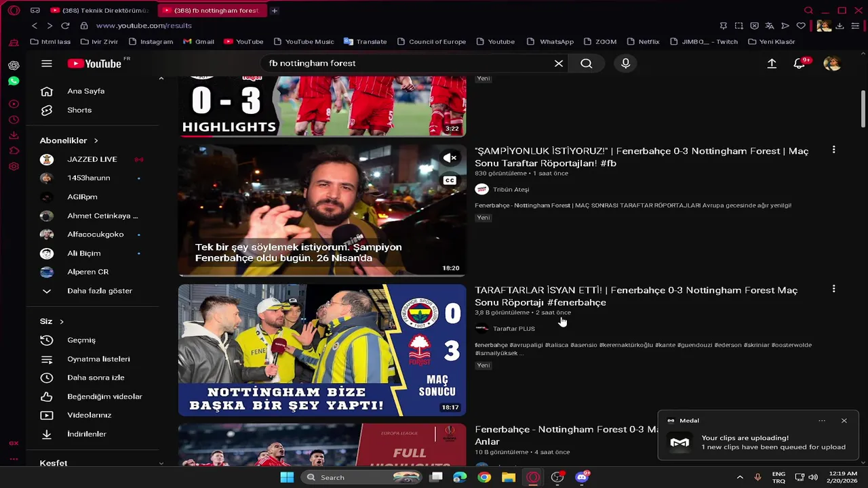Start voice search with the microphone

pyautogui.click(x=625, y=63)
